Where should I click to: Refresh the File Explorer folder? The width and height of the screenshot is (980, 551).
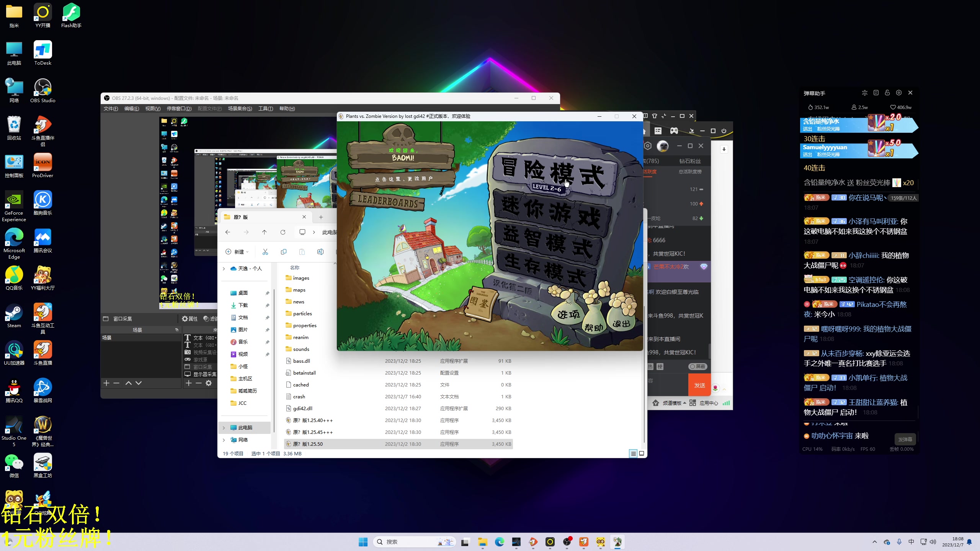[x=283, y=232]
